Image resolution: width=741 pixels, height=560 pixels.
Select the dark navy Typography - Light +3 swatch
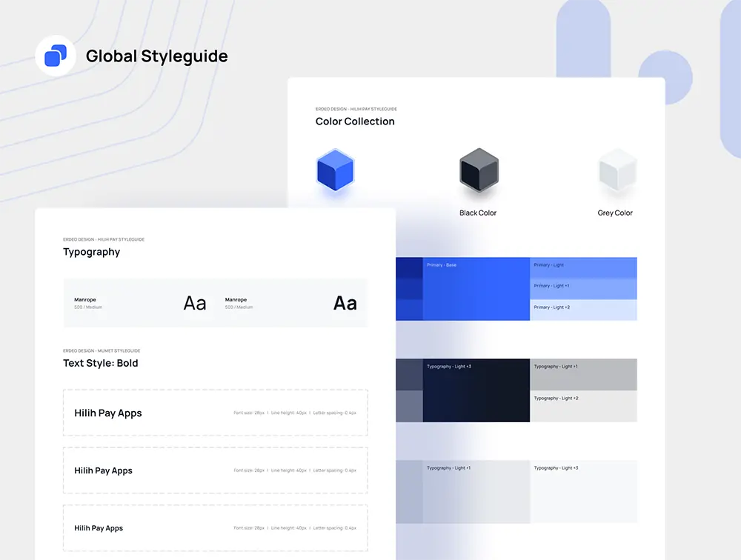(x=476, y=391)
